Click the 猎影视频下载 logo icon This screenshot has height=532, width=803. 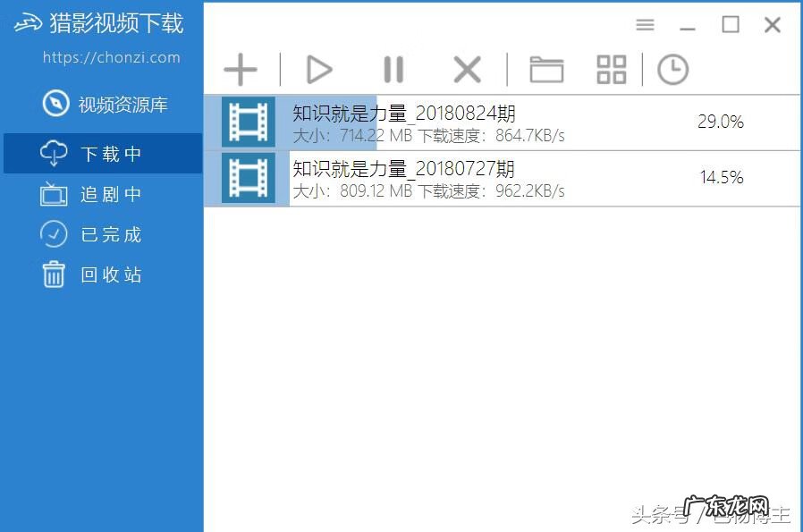click(29, 24)
